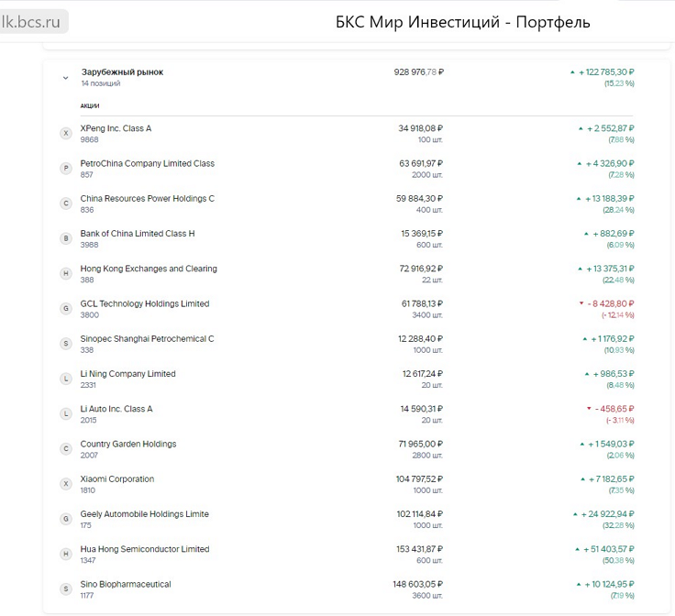Click the GCL Technology G icon
The width and height of the screenshot is (675, 616).
coord(65,309)
